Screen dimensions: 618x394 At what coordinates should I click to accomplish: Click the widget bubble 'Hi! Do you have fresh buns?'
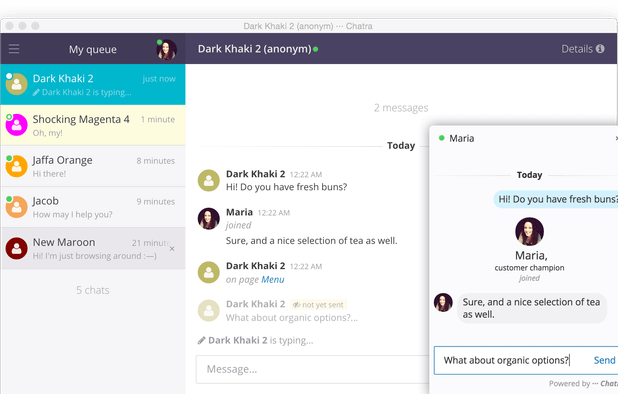pos(556,199)
